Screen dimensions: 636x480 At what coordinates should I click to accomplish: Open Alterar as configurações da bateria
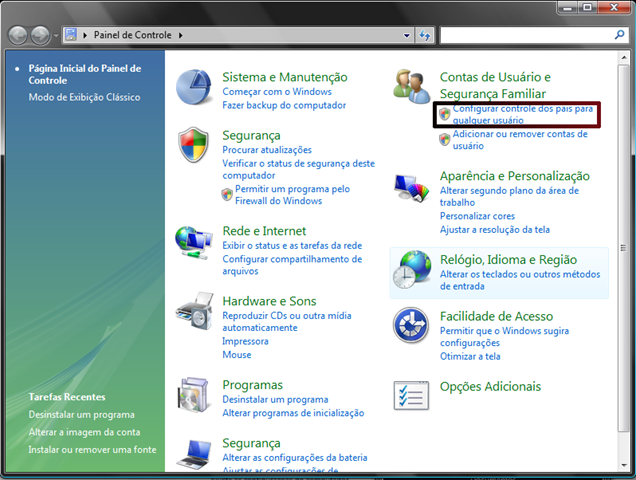[295, 457]
